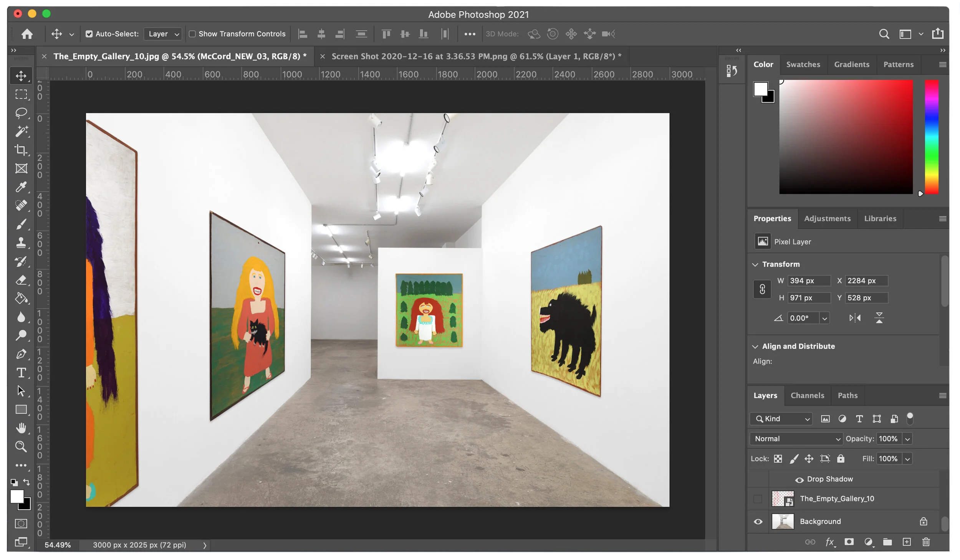Select the Eyedropper tool

[x=21, y=187]
